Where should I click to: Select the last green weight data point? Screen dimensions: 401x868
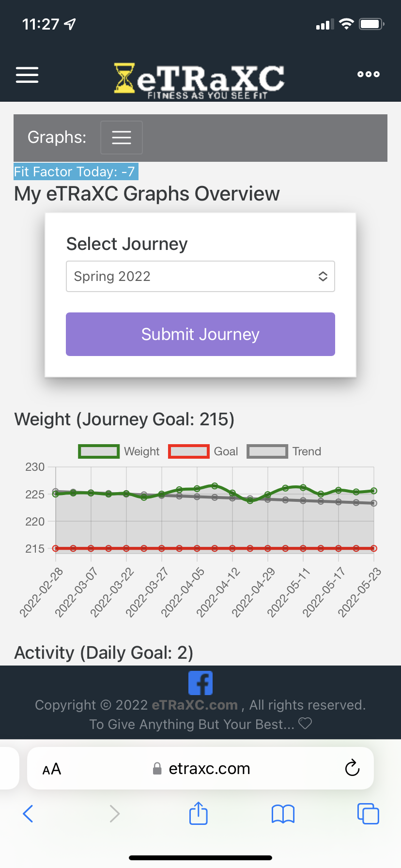click(374, 491)
